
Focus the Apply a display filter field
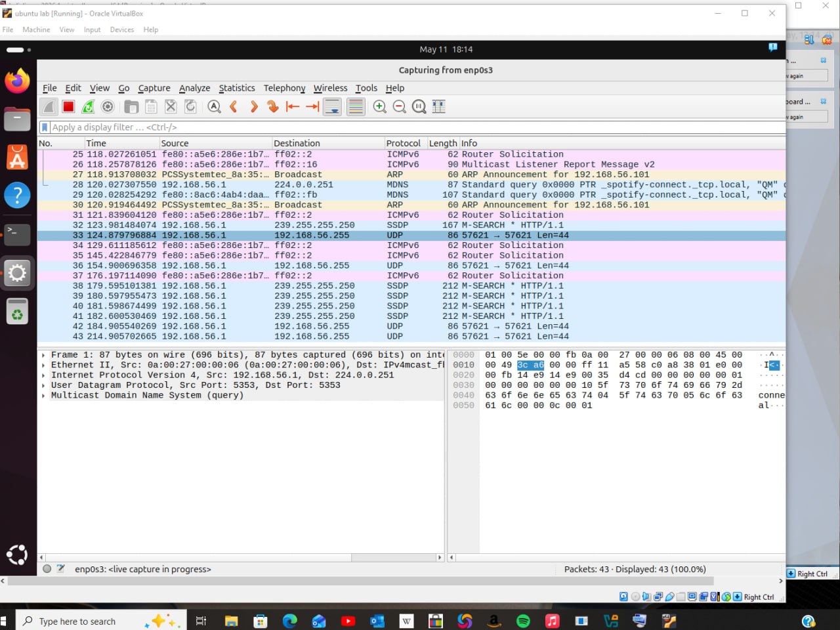417,127
